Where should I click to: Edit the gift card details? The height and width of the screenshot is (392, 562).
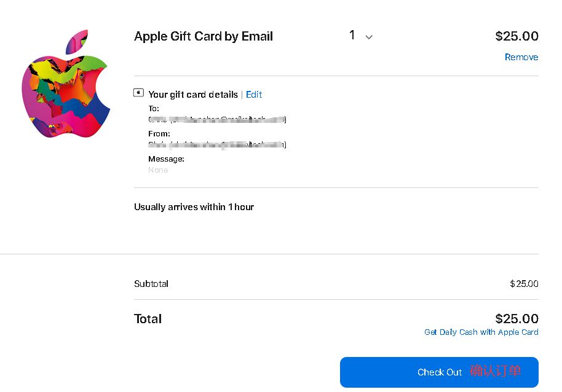click(254, 95)
